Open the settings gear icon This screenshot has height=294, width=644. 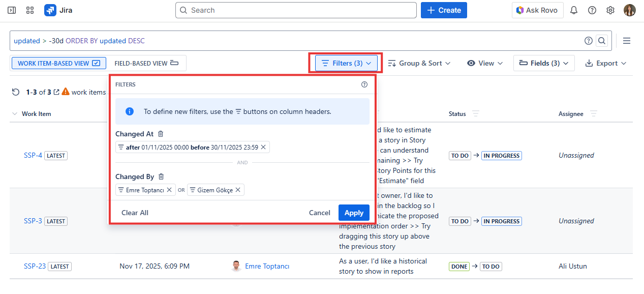[x=610, y=10]
